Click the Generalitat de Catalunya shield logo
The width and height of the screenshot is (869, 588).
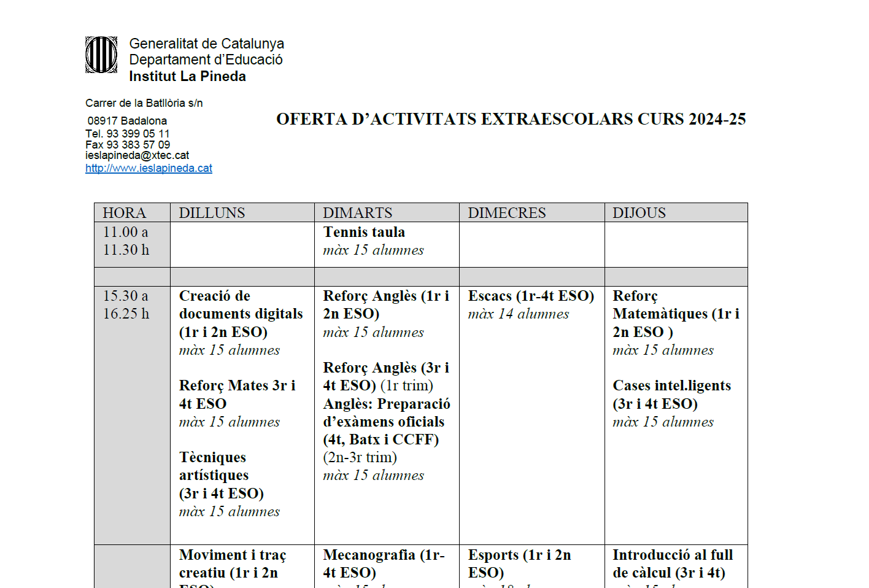tap(101, 55)
